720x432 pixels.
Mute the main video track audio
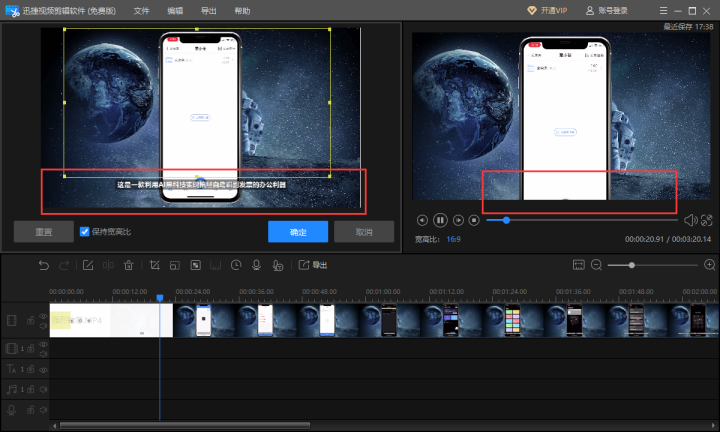point(43,325)
